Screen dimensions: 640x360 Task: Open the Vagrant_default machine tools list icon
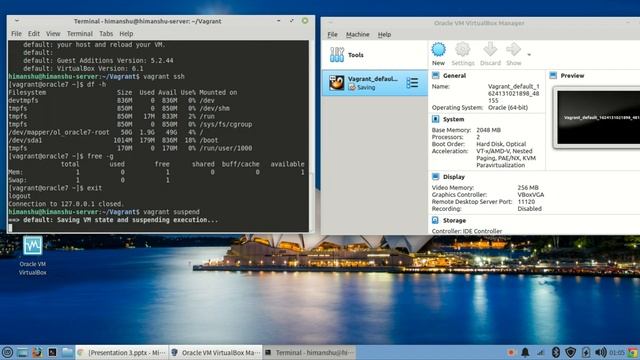click(412, 83)
